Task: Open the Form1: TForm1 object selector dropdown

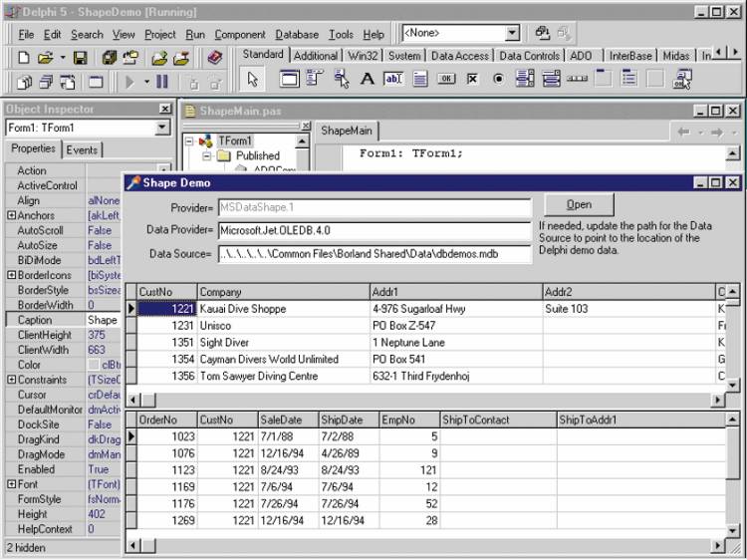Action: tap(162, 128)
